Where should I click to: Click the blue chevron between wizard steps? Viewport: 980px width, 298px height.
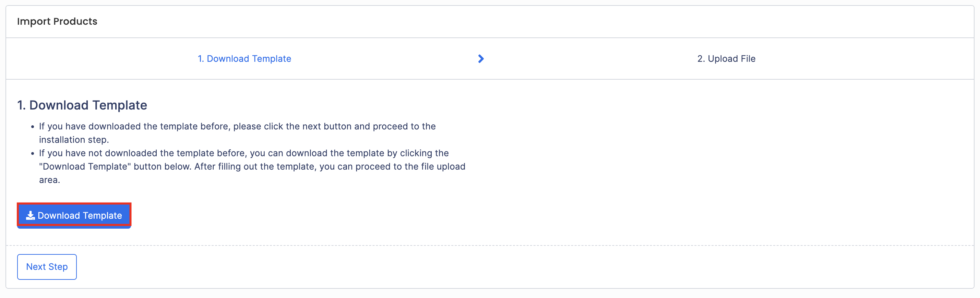point(481,59)
